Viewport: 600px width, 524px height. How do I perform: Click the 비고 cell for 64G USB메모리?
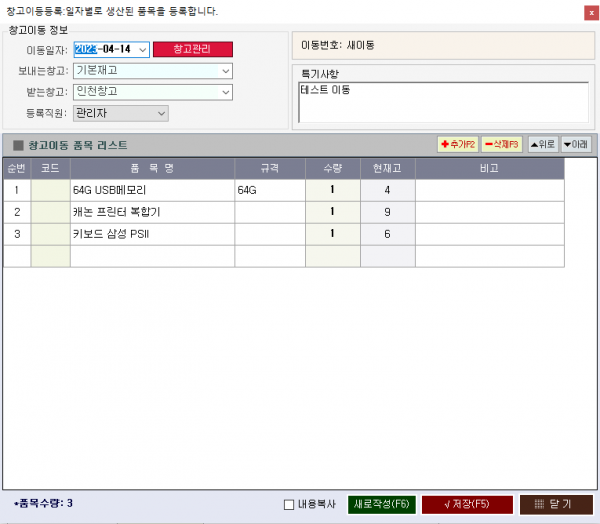click(x=489, y=189)
